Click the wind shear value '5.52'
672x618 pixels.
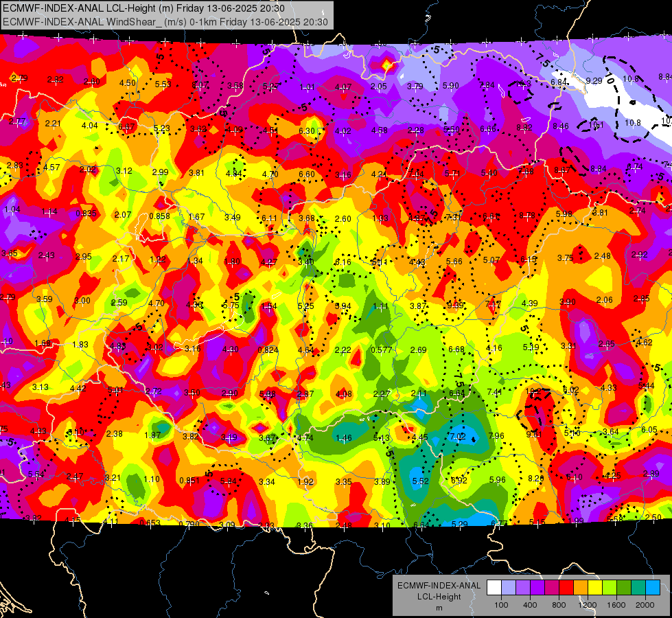(420, 481)
